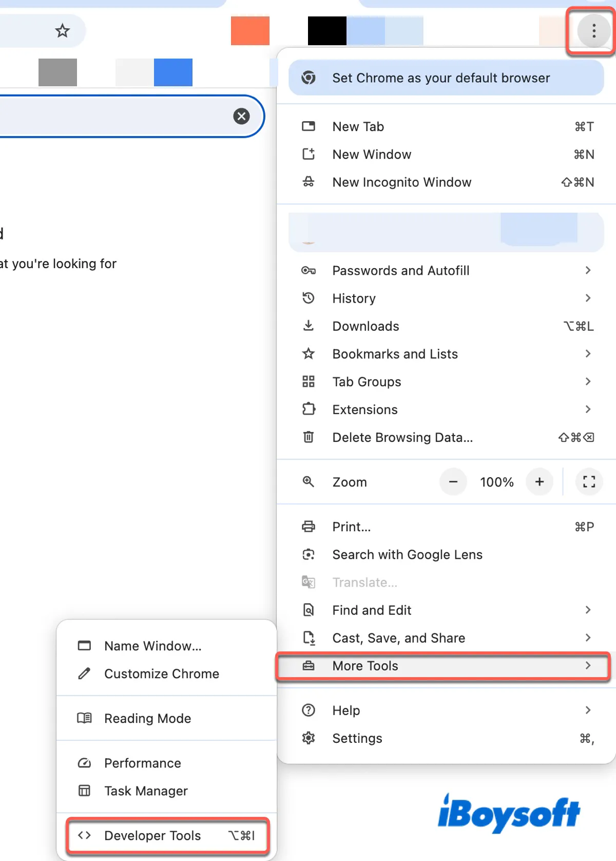Set Chrome as your default browser
The image size is (616, 861).
[447, 78]
